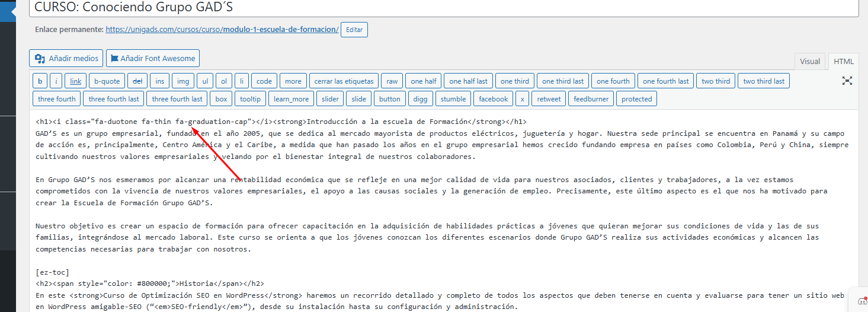Screen dimensions: 868x312
Task: Insert the slide shortcode button
Action: (x=360, y=98)
